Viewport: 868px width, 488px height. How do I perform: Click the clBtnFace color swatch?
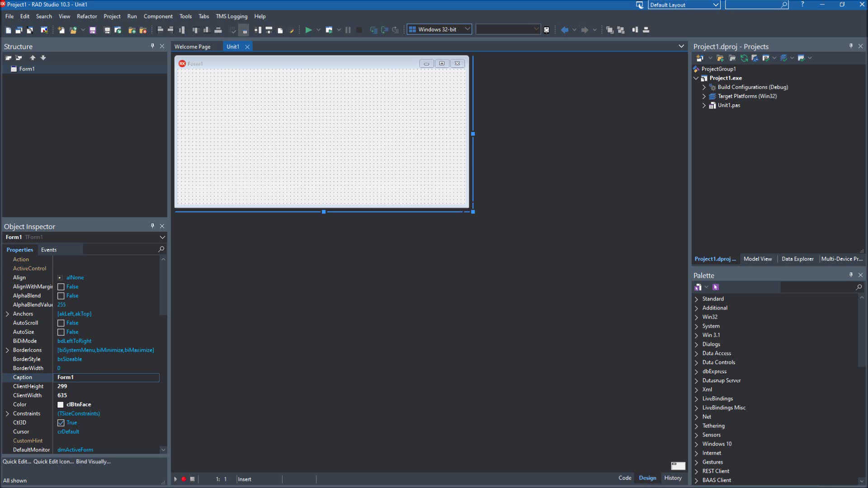pos(61,404)
